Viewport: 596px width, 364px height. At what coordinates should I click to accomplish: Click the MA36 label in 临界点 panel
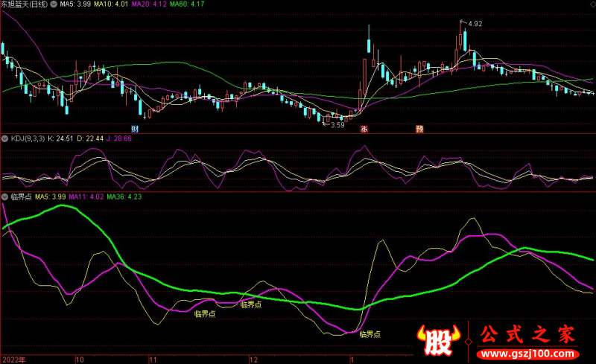(124, 197)
